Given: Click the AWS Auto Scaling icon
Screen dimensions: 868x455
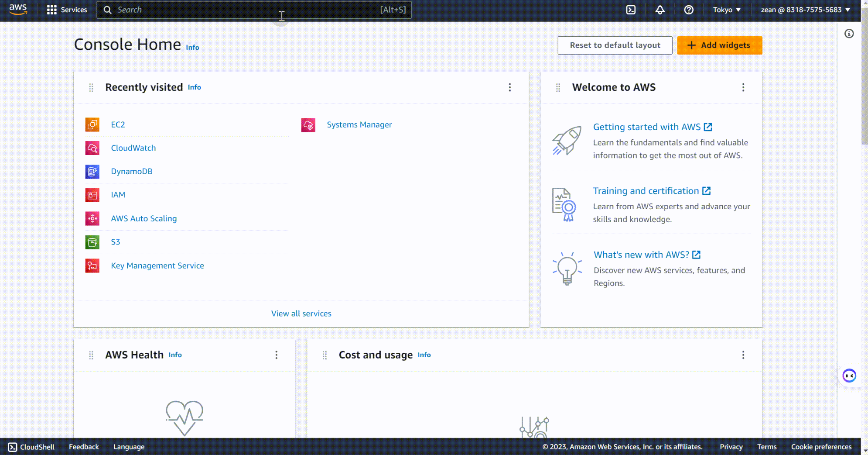Looking at the screenshot, I should 92,219.
